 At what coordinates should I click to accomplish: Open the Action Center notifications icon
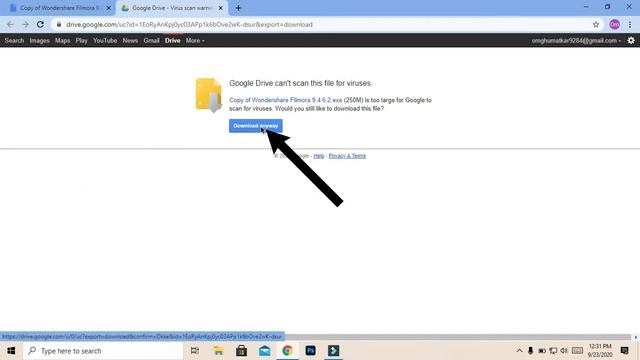[x=625, y=351]
